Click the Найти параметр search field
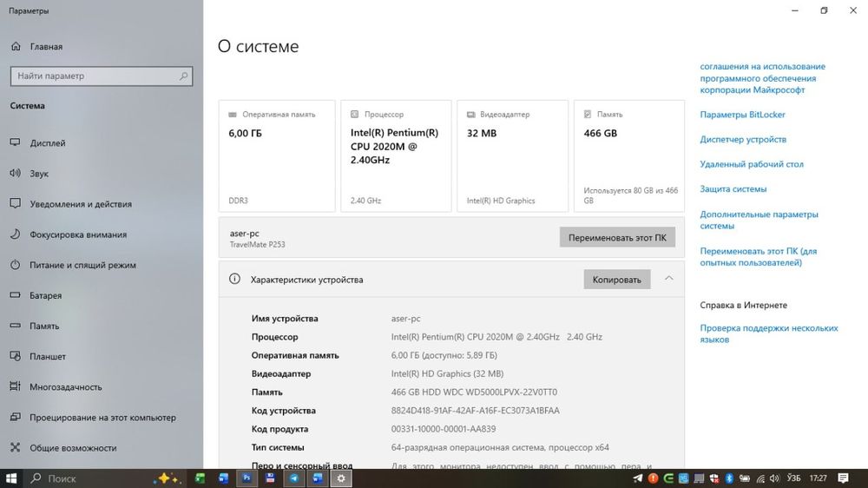The image size is (868, 488). point(102,76)
